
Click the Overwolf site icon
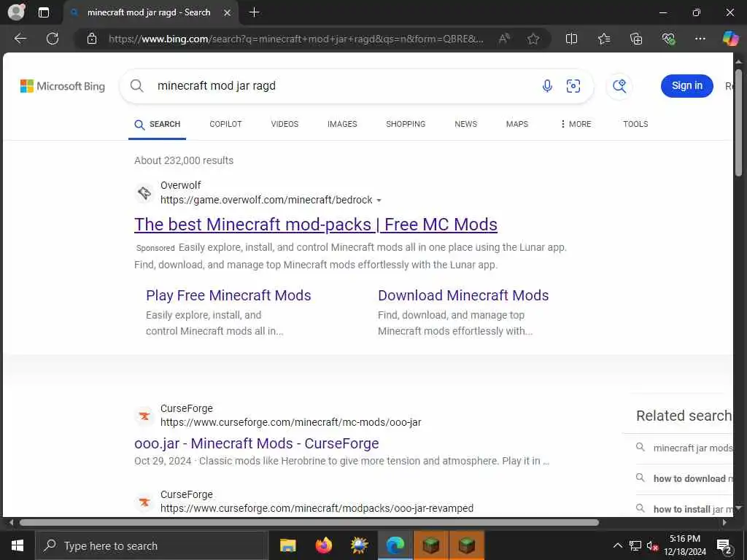click(144, 192)
